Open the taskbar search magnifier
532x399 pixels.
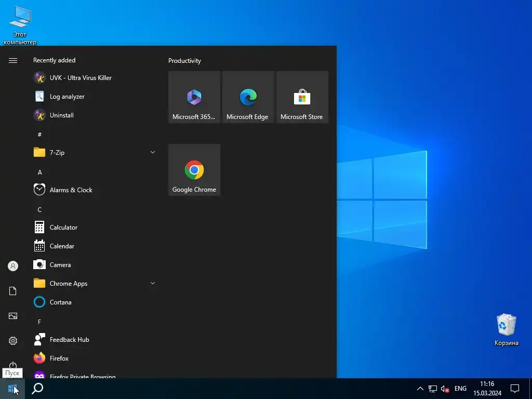[37, 389]
